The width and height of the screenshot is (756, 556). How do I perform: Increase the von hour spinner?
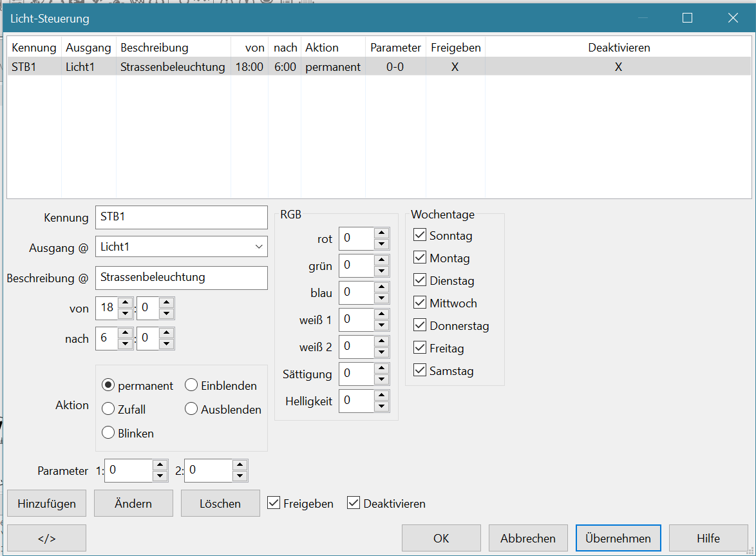(126, 302)
